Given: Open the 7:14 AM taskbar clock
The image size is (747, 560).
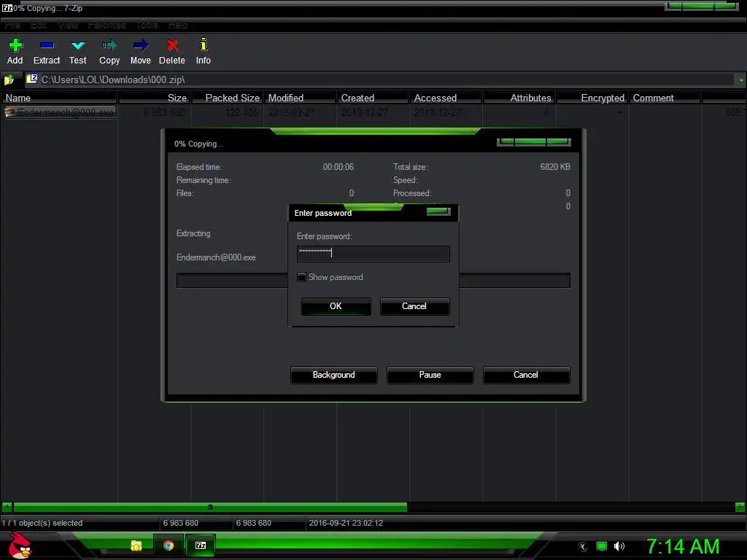Looking at the screenshot, I should point(683,546).
